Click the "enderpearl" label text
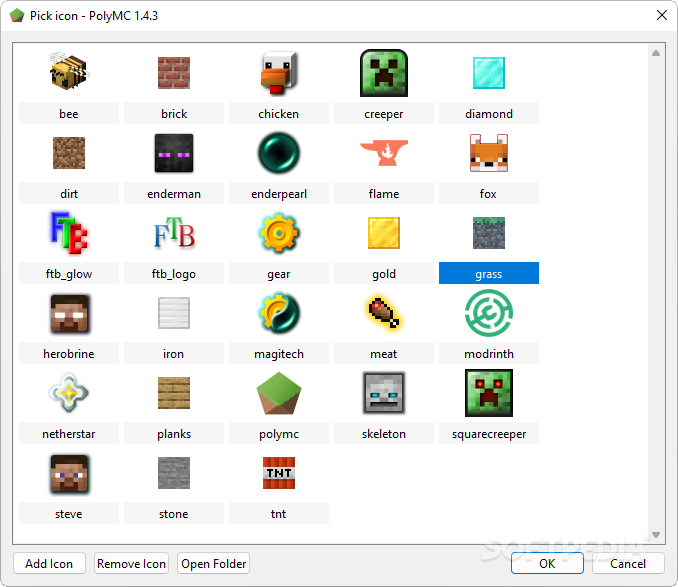 click(x=279, y=194)
